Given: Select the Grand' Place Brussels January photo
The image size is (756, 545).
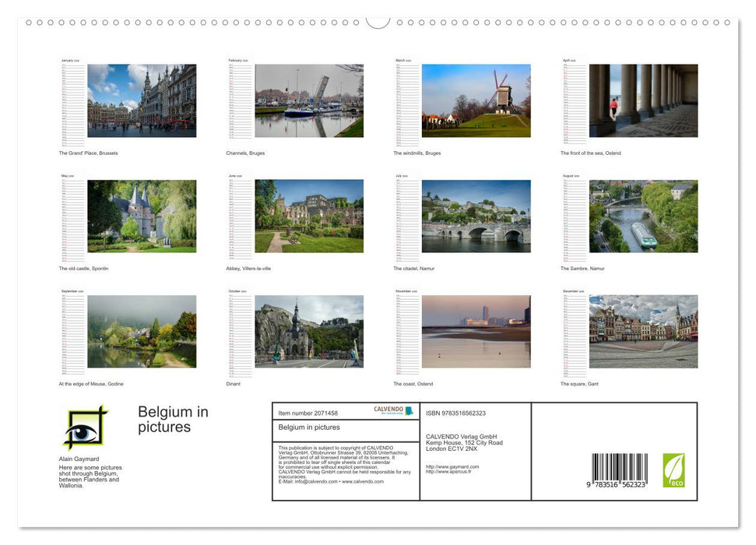Looking at the screenshot, I should [142, 100].
